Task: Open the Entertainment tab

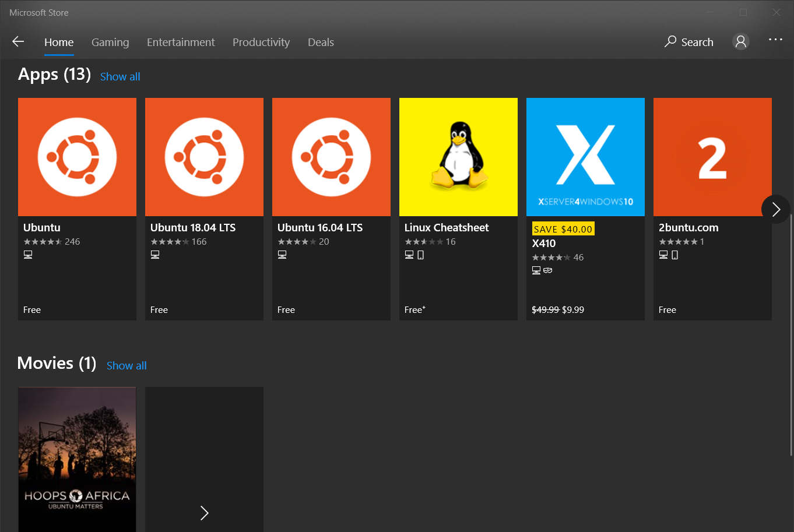Action: point(181,42)
